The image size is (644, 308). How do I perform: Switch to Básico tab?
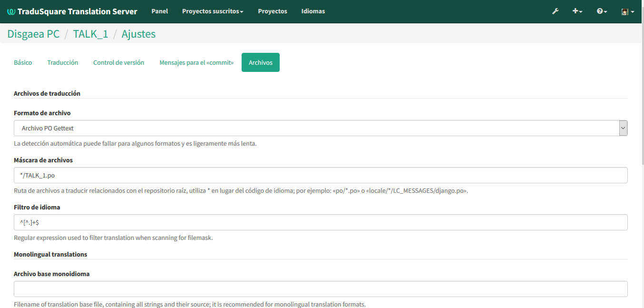pyautogui.click(x=23, y=62)
